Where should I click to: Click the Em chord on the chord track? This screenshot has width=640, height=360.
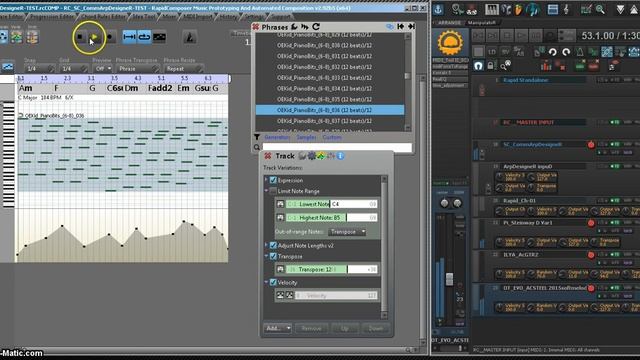pos(183,88)
